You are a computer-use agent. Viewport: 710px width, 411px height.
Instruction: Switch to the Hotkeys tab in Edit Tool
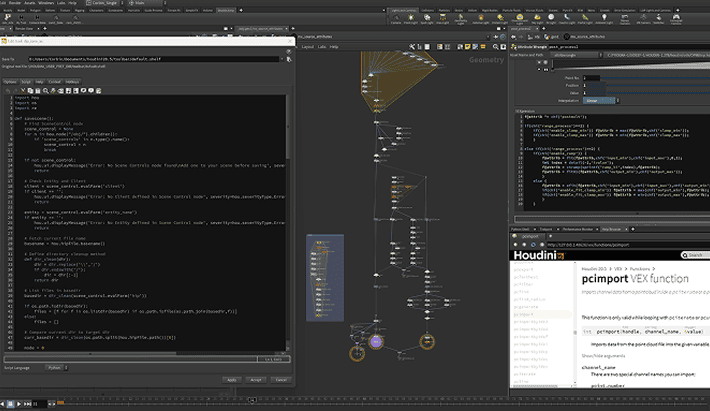[x=72, y=82]
